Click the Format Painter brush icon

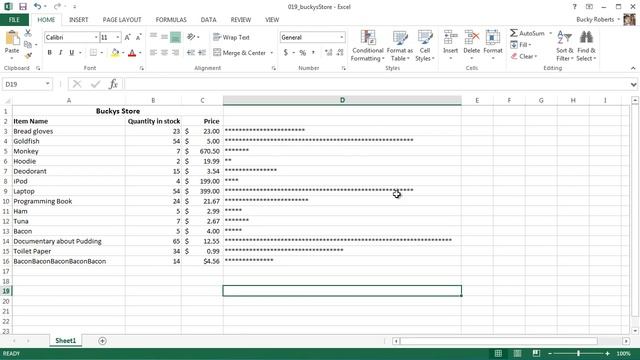(x=28, y=56)
